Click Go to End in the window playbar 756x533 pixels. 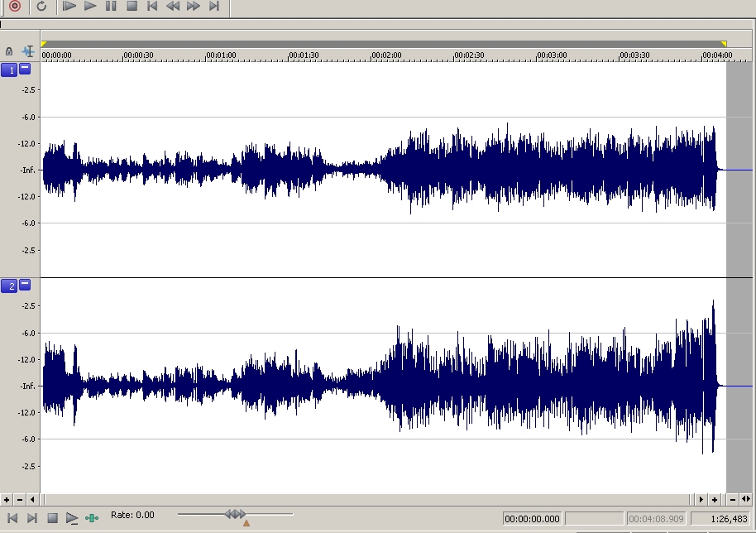[x=32, y=518]
